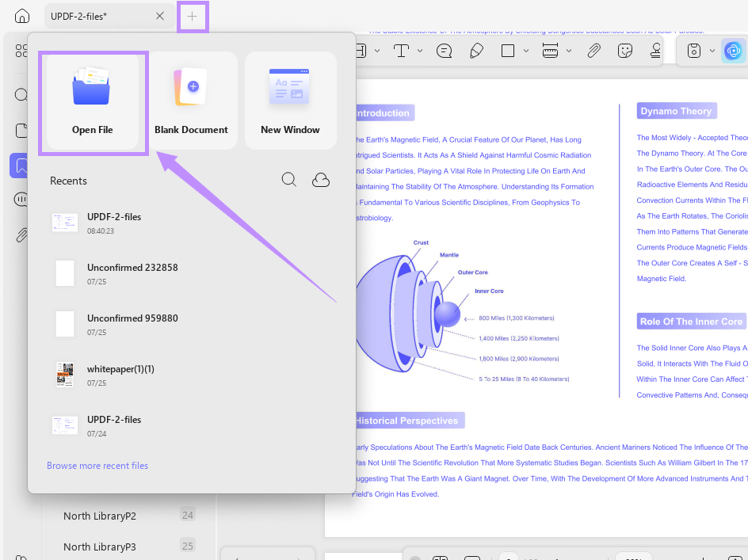Click the whitepaper(1)(1) thumbnail

point(65,375)
